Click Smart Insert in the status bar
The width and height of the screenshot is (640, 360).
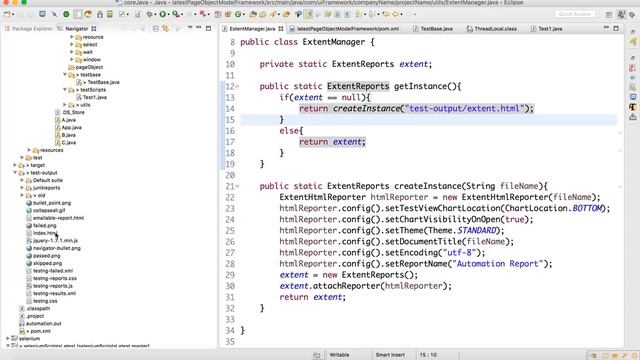coord(390,355)
